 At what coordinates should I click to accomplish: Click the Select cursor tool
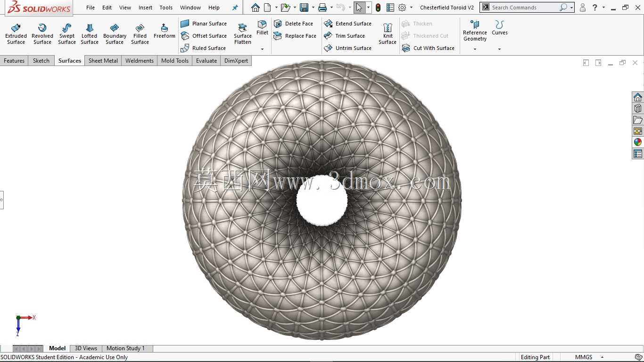(359, 8)
